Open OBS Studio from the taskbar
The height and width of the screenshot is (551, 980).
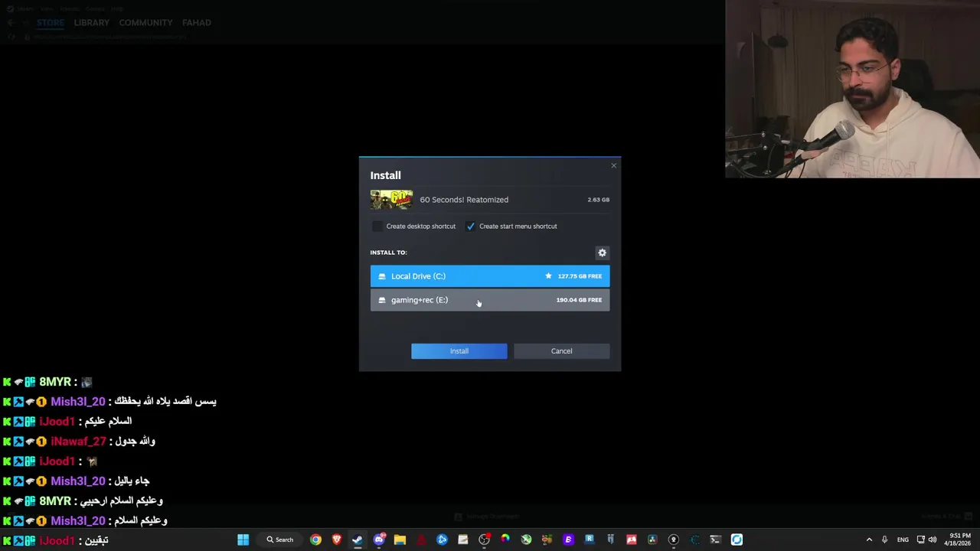pyautogui.click(x=484, y=540)
